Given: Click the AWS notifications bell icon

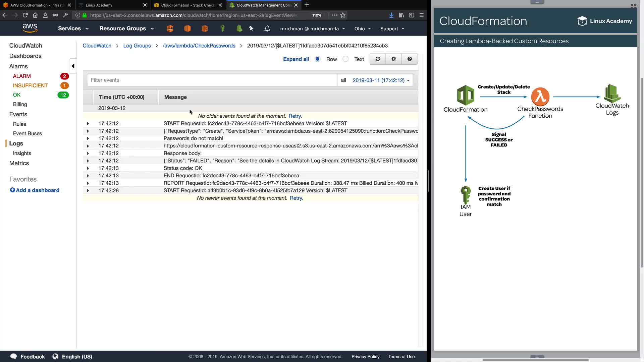Looking at the screenshot, I should (267, 28).
